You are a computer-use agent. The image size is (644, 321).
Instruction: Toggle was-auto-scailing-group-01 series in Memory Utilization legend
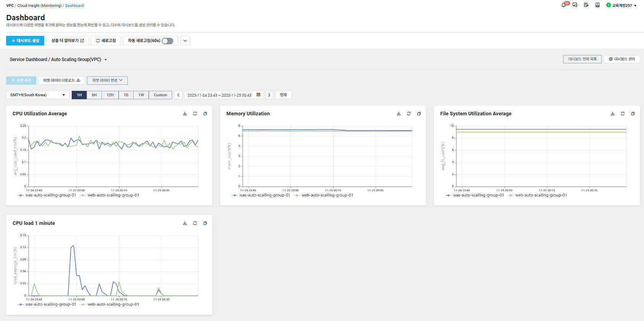click(x=261, y=195)
